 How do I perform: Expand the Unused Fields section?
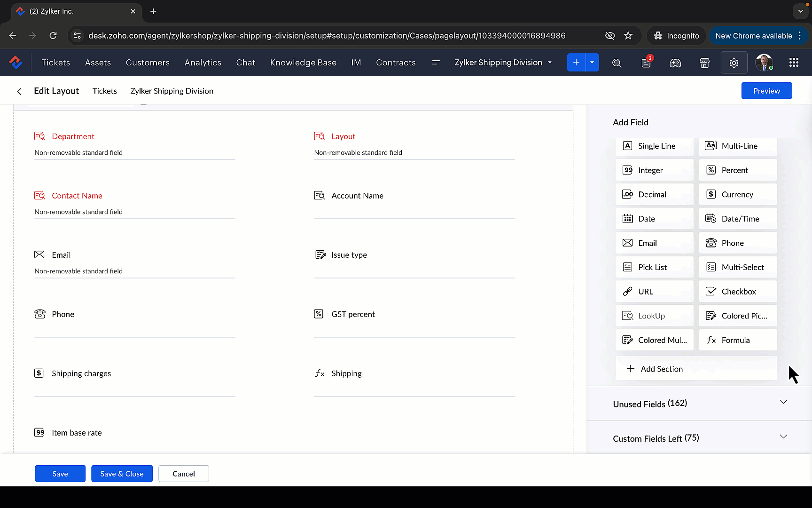pyautogui.click(x=783, y=402)
